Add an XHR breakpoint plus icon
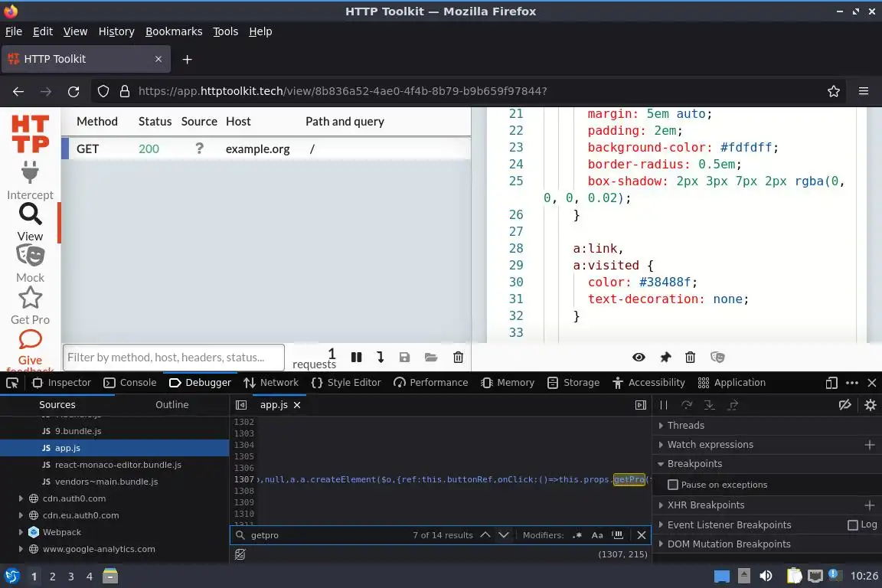 click(x=870, y=505)
